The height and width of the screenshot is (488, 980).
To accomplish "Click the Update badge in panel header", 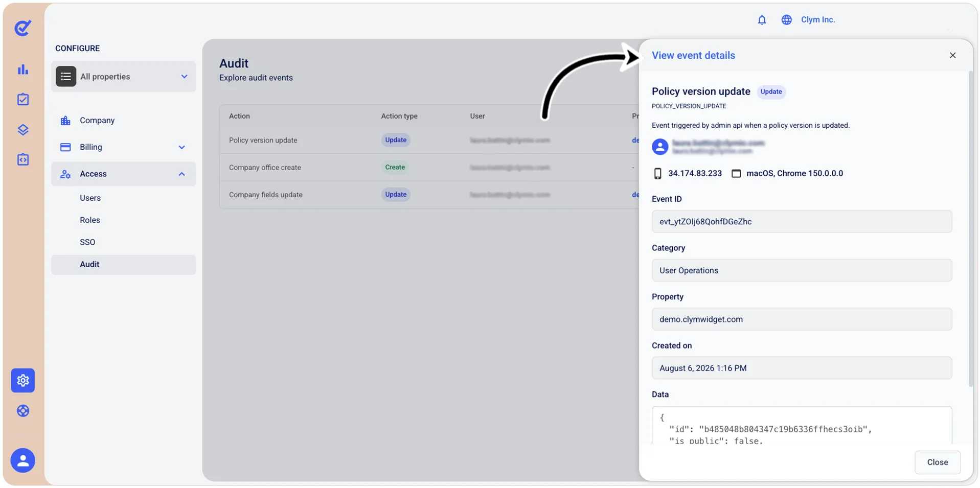I will click(x=771, y=92).
